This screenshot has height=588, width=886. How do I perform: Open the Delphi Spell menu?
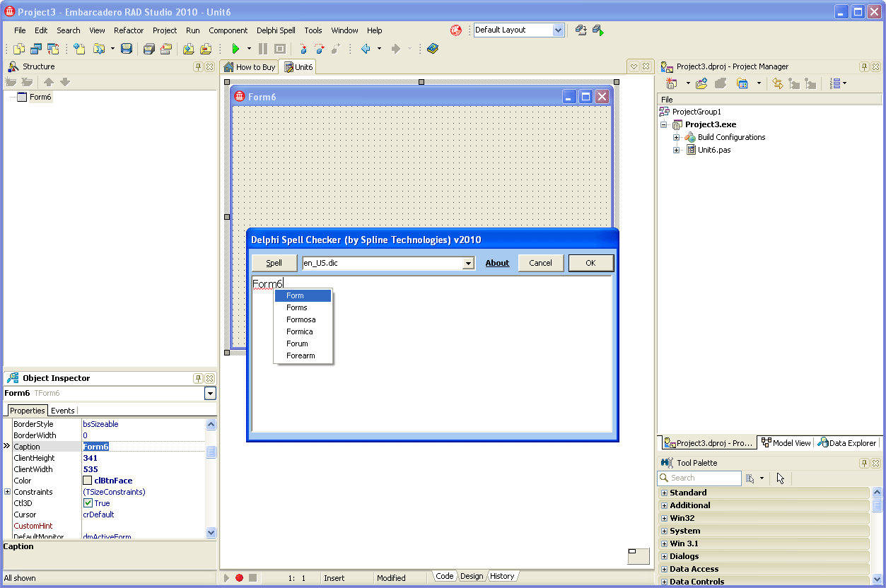(x=276, y=30)
